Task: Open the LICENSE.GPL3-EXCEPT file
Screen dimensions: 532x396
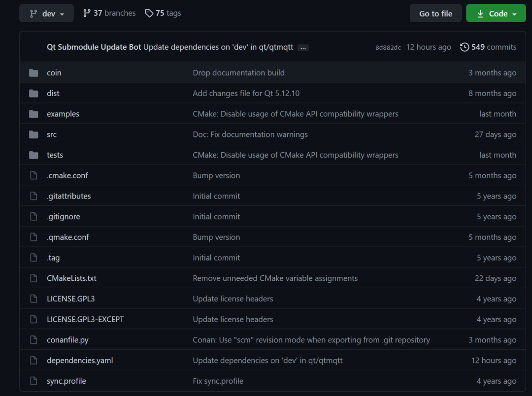Action: click(x=85, y=319)
